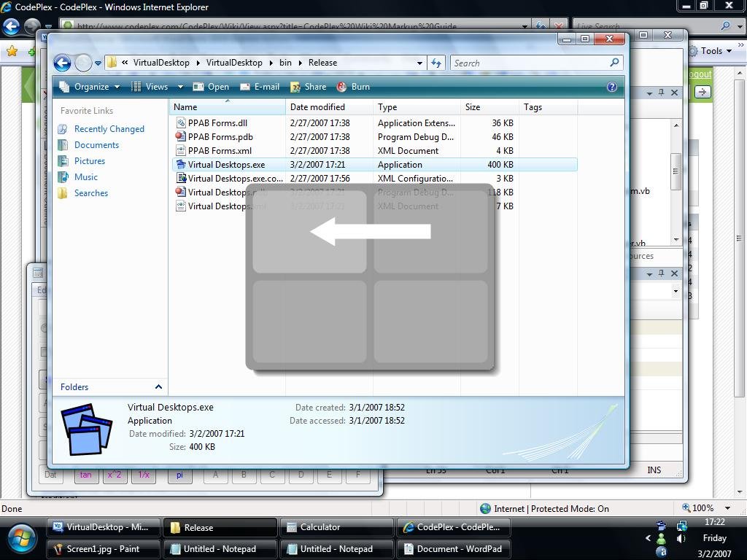Expand the Folders pane chevron
The image size is (747, 560).
point(158,386)
